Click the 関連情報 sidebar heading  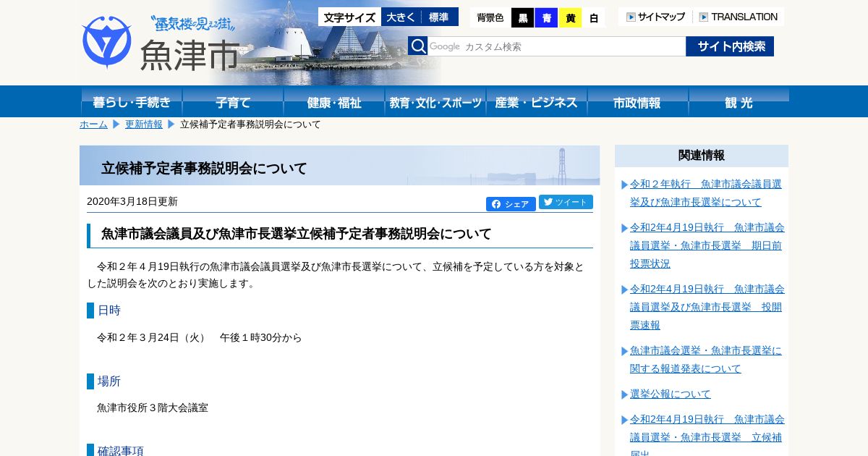click(702, 156)
